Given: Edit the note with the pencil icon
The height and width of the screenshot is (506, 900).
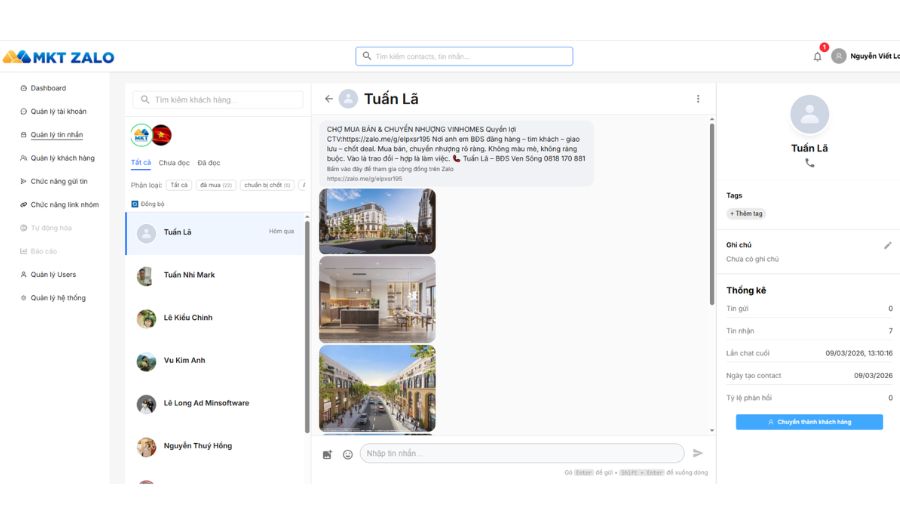Looking at the screenshot, I should tap(887, 245).
